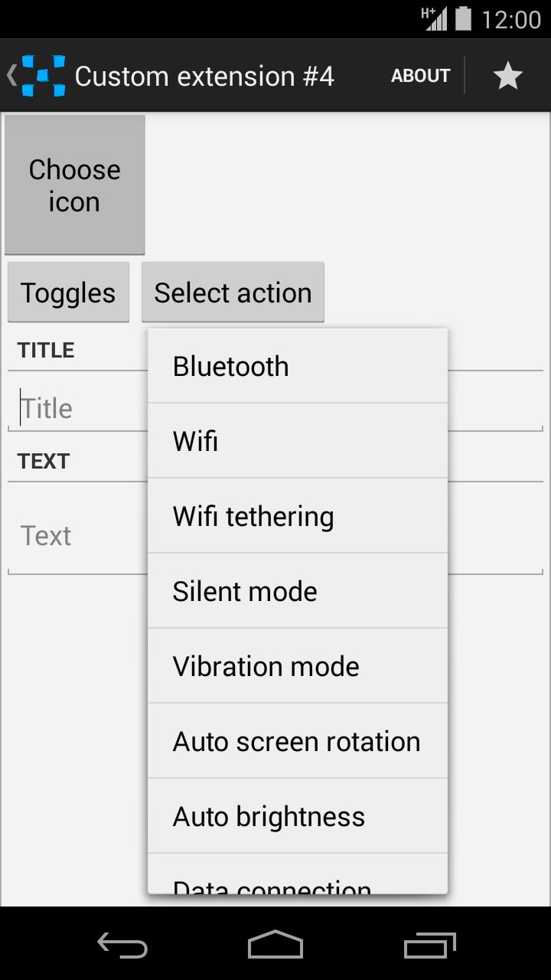The width and height of the screenshot is (551, 980).
Task: Choose Wifi from the action list
Action: [297, 440]
